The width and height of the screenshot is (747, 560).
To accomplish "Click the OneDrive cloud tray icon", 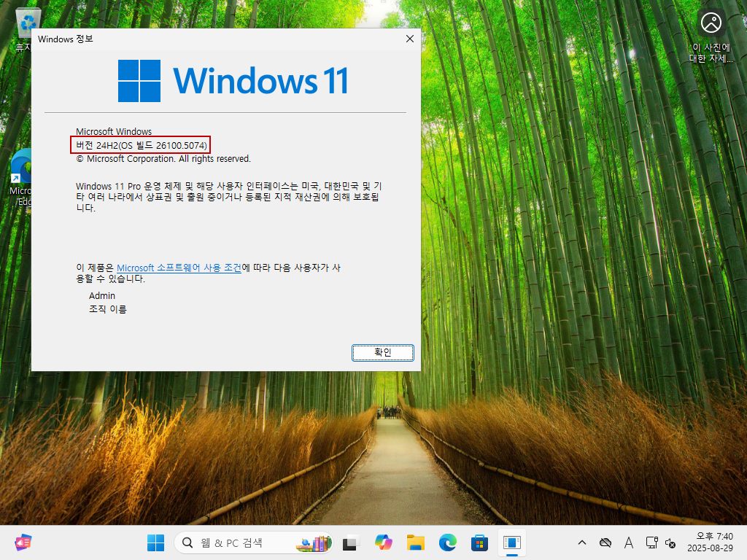I will (605, 542).
